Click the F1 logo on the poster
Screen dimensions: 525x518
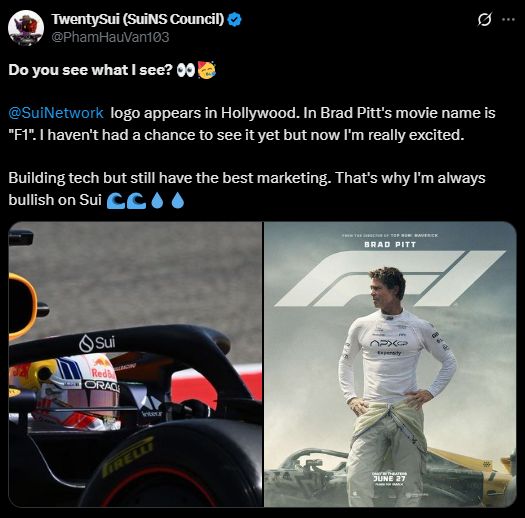pyautogui.click(x=390, y=278)
